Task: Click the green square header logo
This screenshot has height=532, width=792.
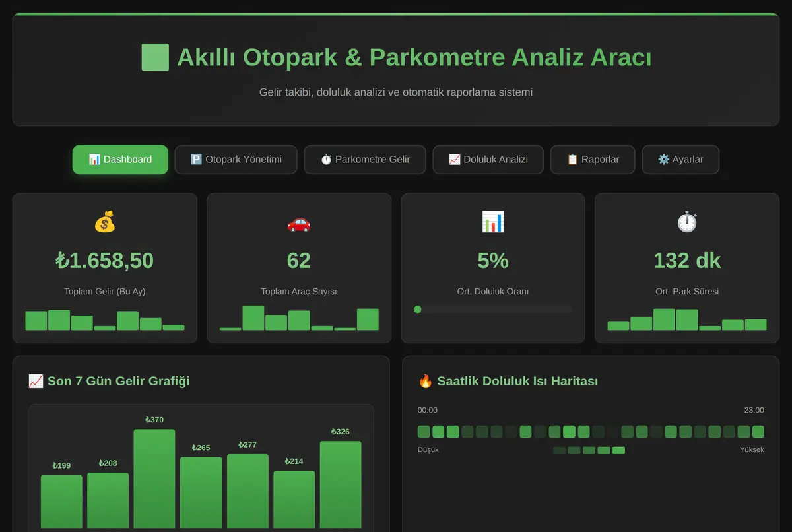Action: click(x=155, y=57)
